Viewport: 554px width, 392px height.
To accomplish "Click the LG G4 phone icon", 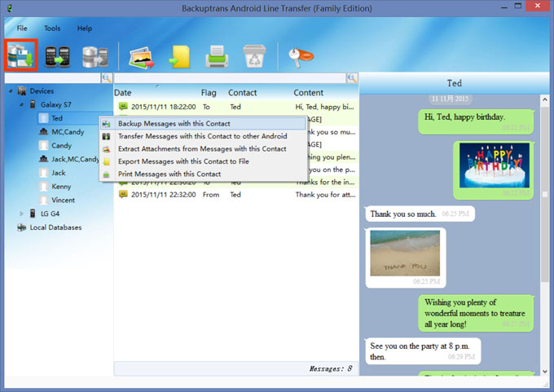I will tap(33, 214).
